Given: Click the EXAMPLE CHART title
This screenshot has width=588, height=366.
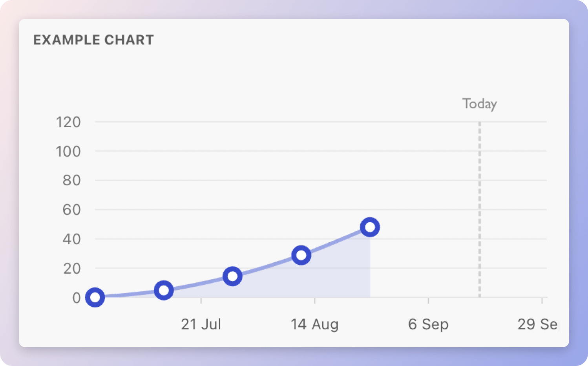Looking at the screenshot, I should (x=93, y=40).
